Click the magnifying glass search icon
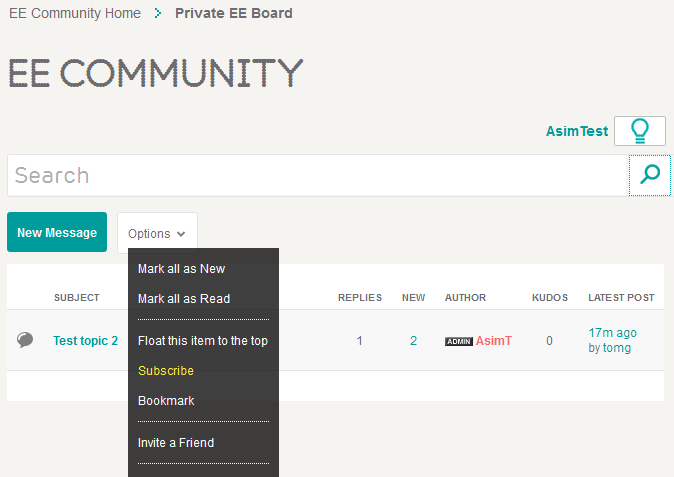This screenshot has width=674, height=477. [650, 175]
